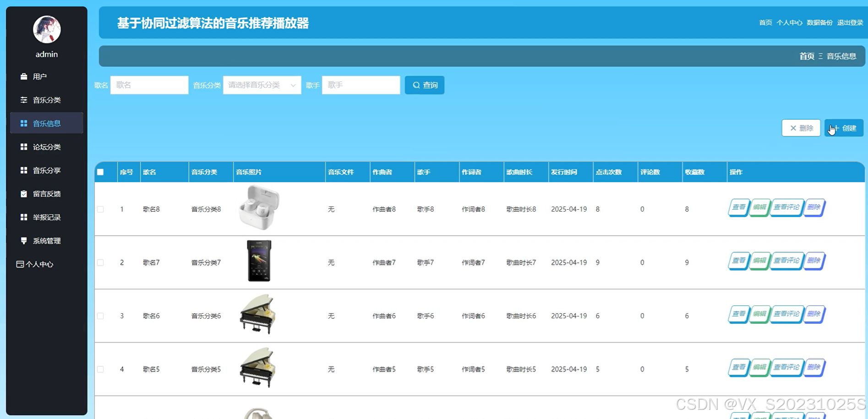Image resolution: width=868 pixels, height=419 pixels.
Task: Click the music player image for 歌名7
Action: [x=259, y=261]
